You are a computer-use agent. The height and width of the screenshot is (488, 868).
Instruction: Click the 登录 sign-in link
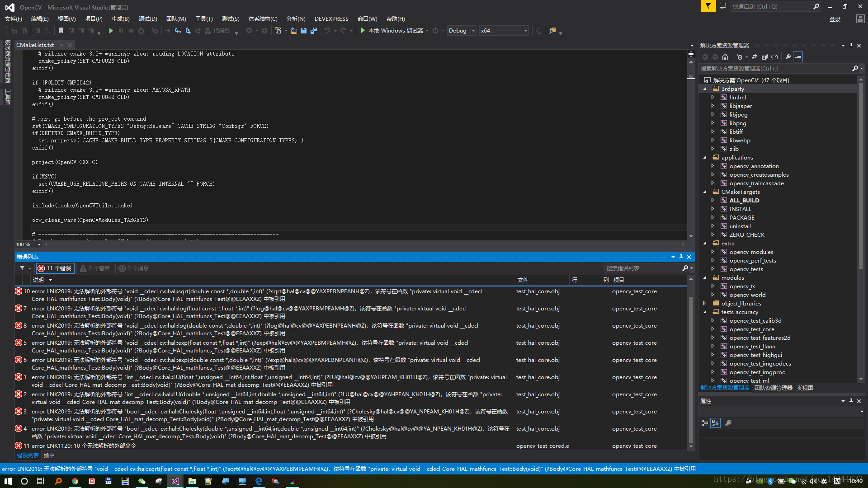point(835,19)
